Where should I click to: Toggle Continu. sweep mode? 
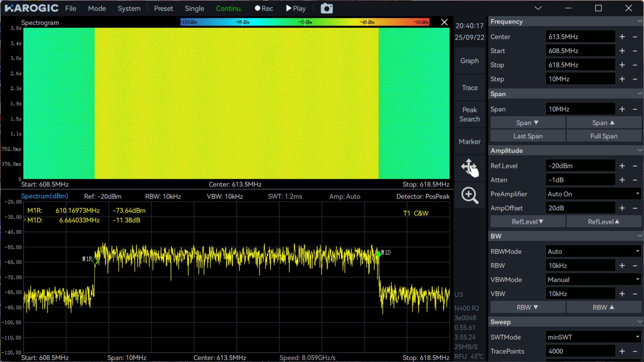click(229, 9)
